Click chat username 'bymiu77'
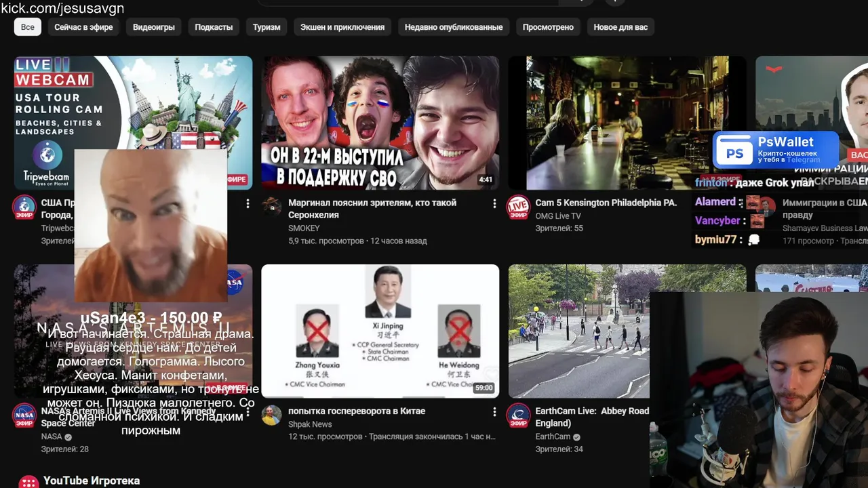This screenshot has height=488, width=868. click(715, 239)
